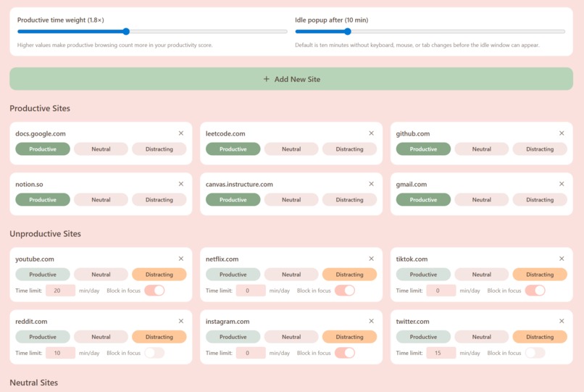The width and height of the screenshot is (584, 392).
Task: Focus the tiktok.com time limit input
Action: click(441, 291)
